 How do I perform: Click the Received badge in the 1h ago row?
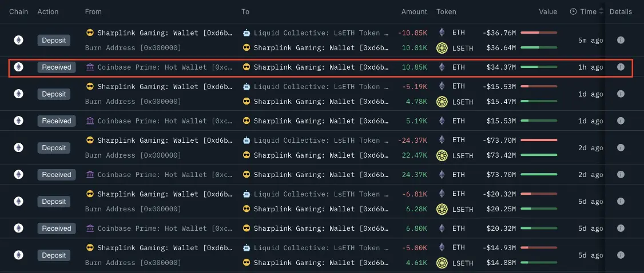(57, 67)
